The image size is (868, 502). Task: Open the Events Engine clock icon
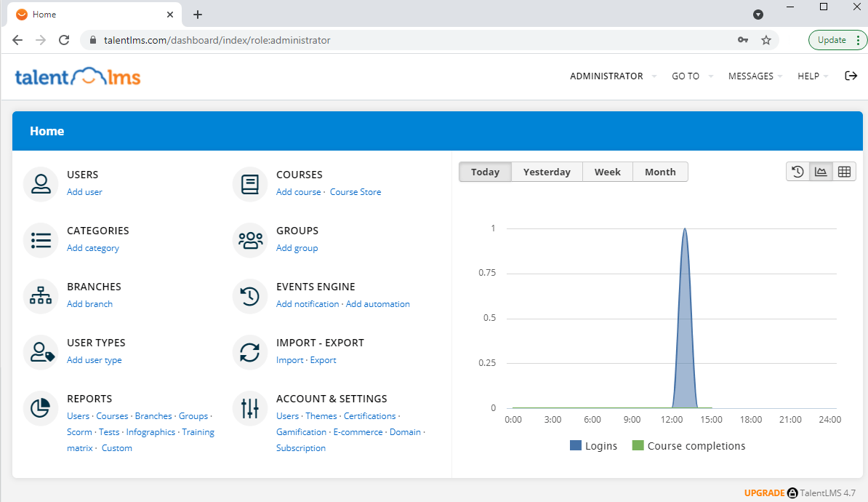249,296
